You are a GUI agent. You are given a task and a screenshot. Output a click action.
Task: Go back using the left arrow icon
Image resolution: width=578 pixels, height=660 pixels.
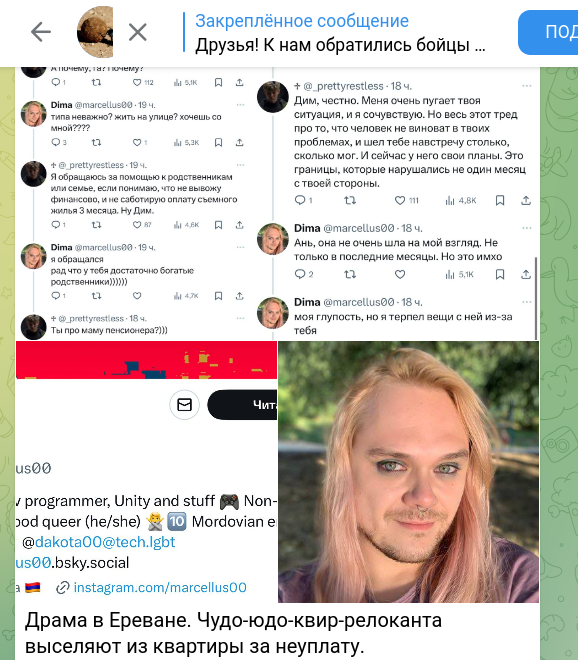coord(41,32)
